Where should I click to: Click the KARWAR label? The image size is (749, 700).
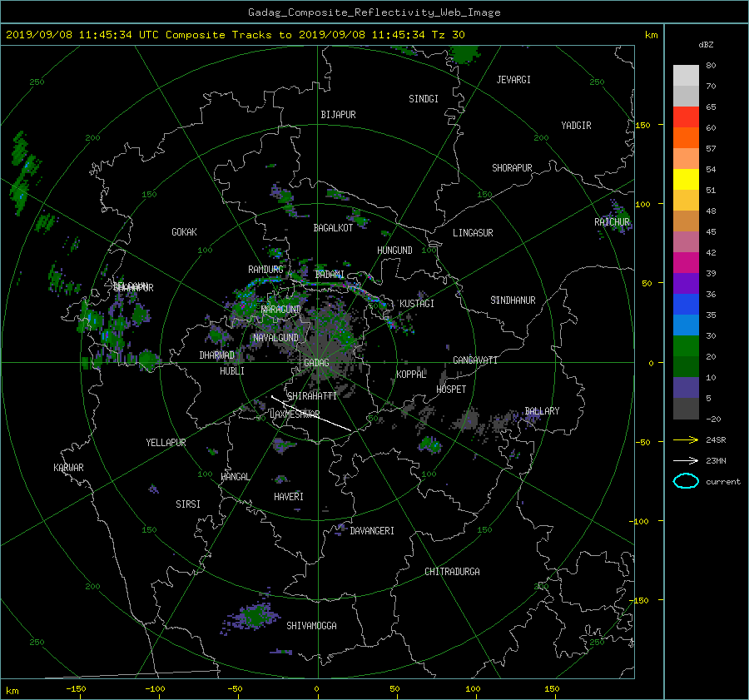click(x=68, y=468)
